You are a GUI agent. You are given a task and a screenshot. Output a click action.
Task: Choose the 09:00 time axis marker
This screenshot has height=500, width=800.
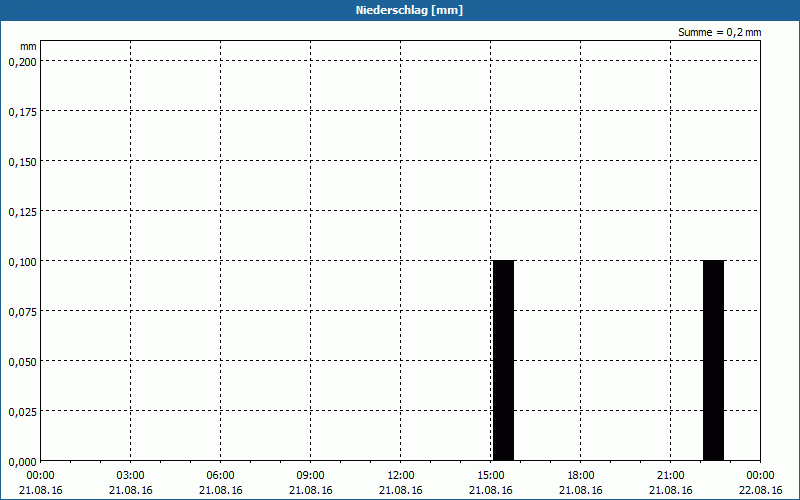pyautogui.click(x=311, y=475)
